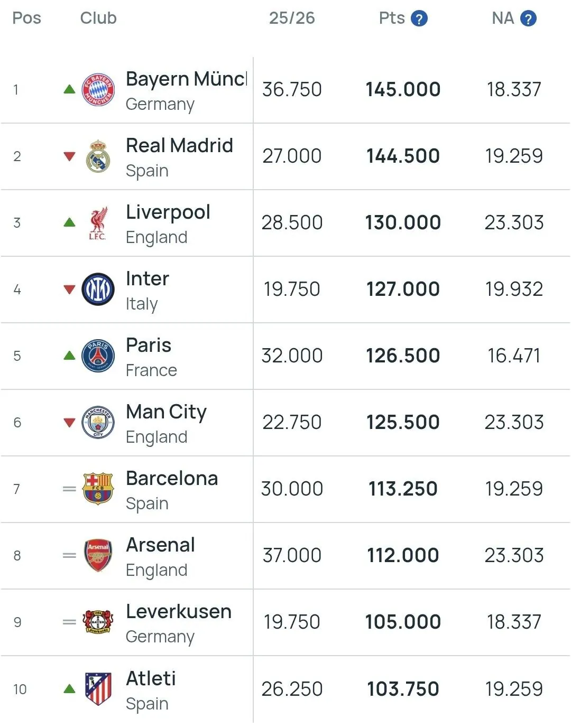Click the Atleti club crest
Screen dimensions: 571x728
coord(98,689)
